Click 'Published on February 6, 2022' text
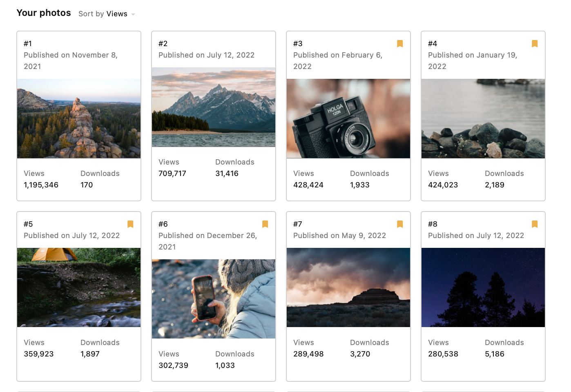 (338, 61)
